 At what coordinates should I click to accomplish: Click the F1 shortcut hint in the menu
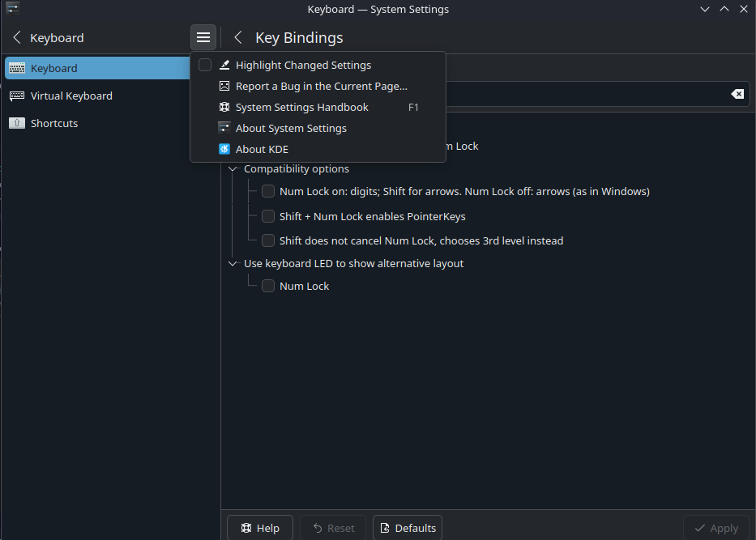click(413, 108)
